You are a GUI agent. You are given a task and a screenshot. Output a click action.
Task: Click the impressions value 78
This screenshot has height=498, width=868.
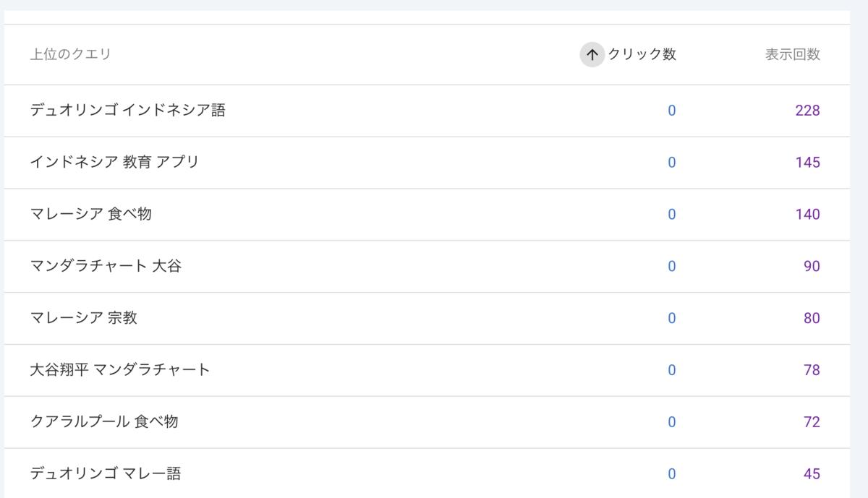click(812, 371)
